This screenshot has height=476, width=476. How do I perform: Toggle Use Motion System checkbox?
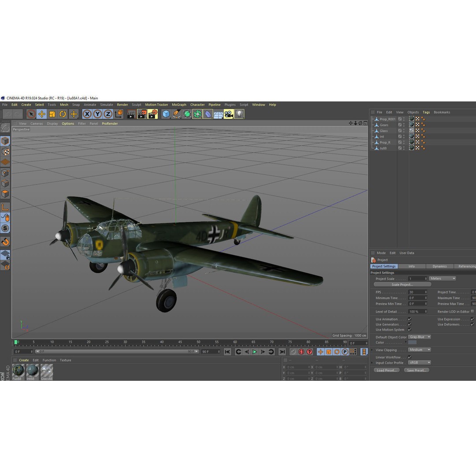(409, 330)
